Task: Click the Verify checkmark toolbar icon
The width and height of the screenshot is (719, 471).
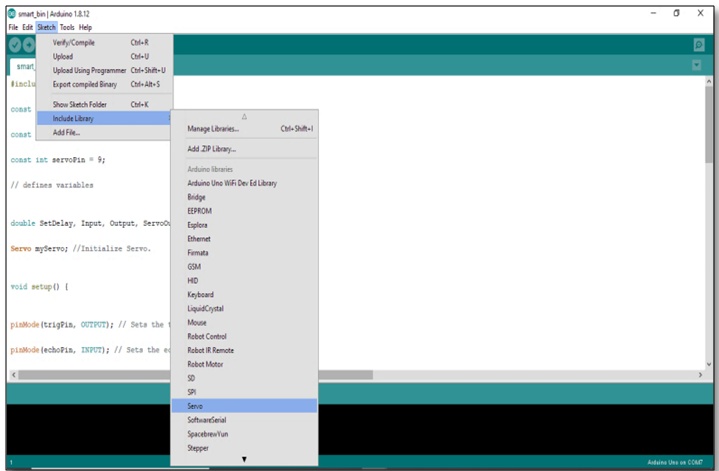Action: (15, 44)
